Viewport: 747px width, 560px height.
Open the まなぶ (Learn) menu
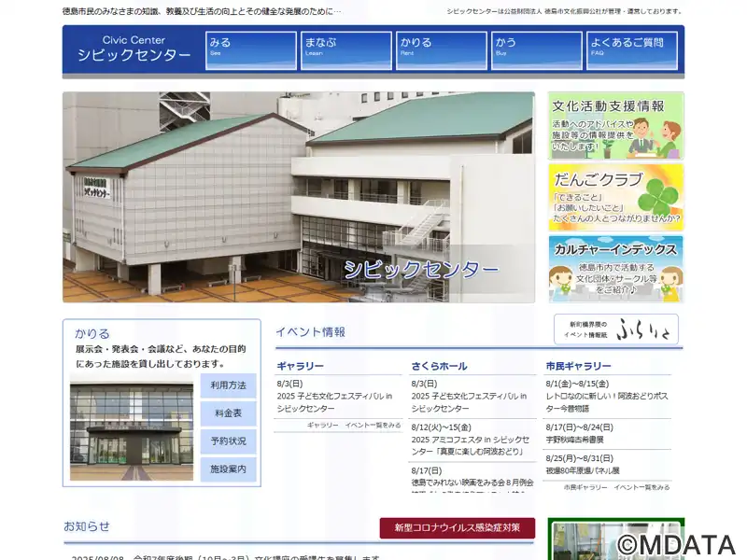[x=346, y=50]
